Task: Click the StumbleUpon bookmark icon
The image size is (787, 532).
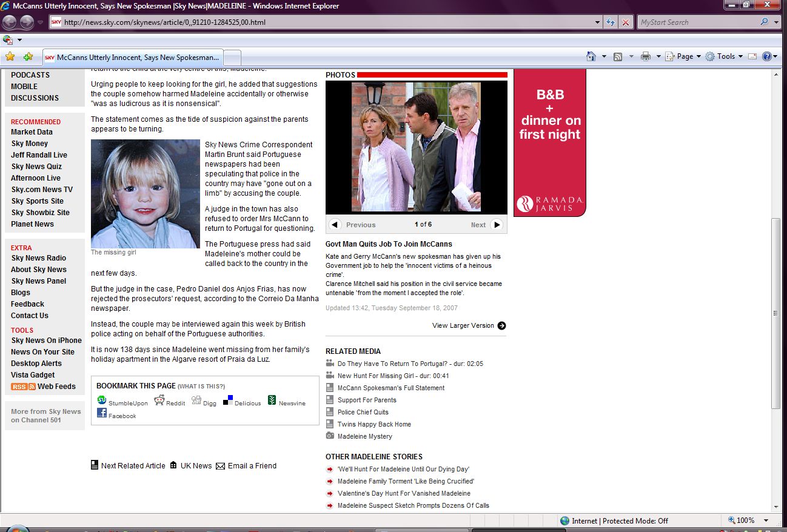Action: click(x=102, y=401)
